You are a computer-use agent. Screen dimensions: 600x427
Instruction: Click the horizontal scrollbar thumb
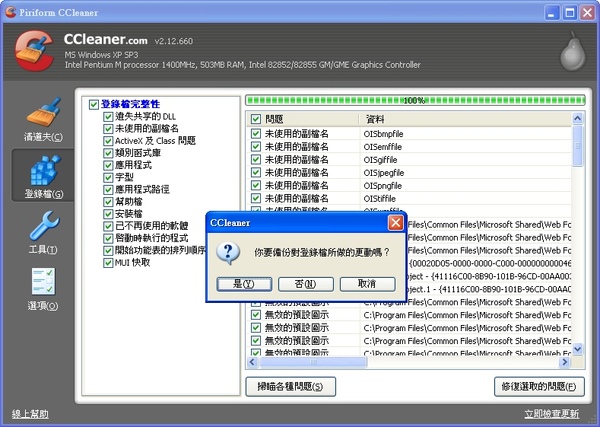(313, 362)
